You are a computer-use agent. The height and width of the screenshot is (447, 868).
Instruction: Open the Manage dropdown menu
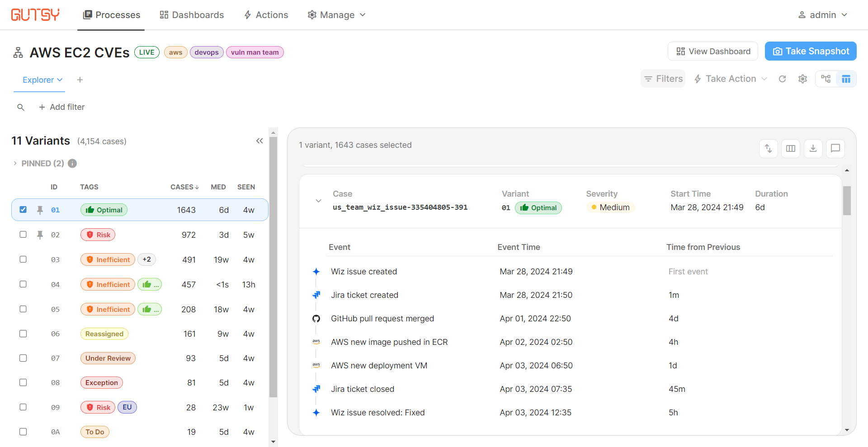(x=336, y=15)
